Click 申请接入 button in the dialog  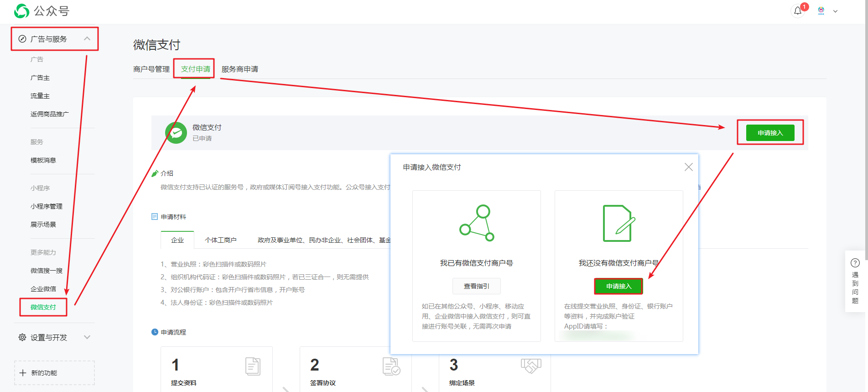[x=619, y=286]
